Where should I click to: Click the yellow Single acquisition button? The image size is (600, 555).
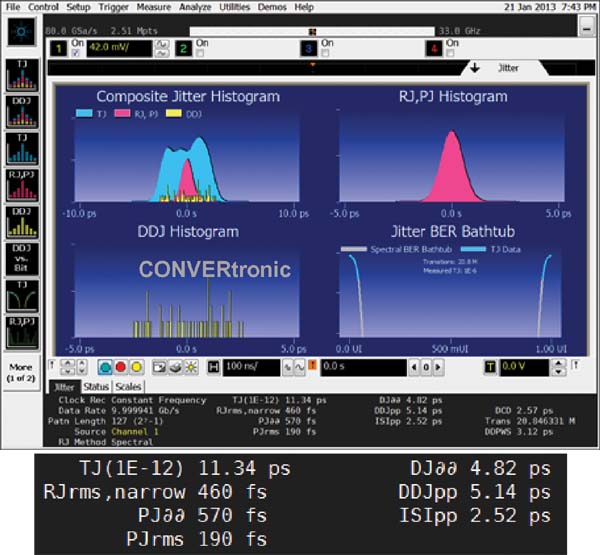click(136, 367)
